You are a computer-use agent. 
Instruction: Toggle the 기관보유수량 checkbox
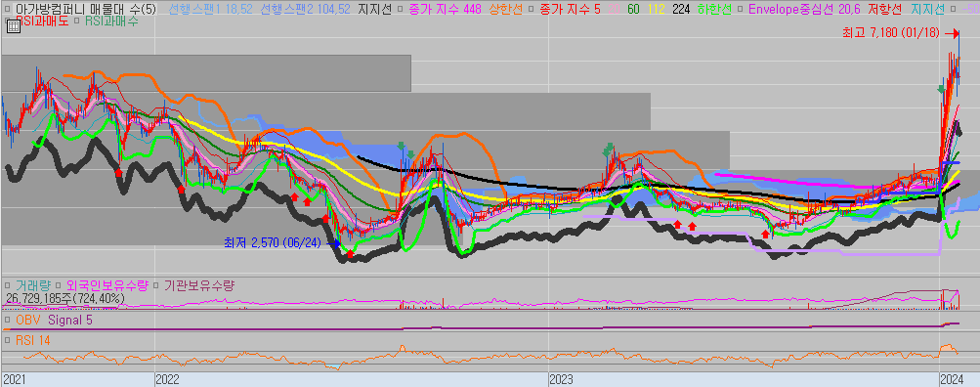(x=155, y=285)
